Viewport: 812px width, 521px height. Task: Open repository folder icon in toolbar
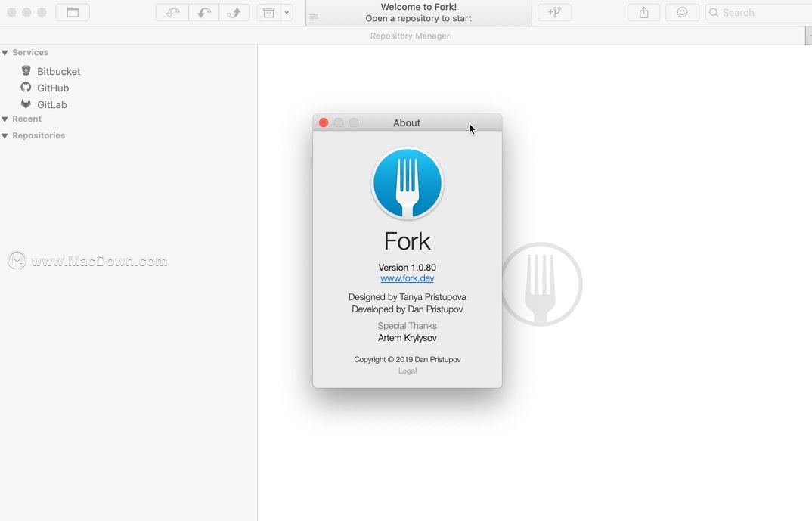73,12
